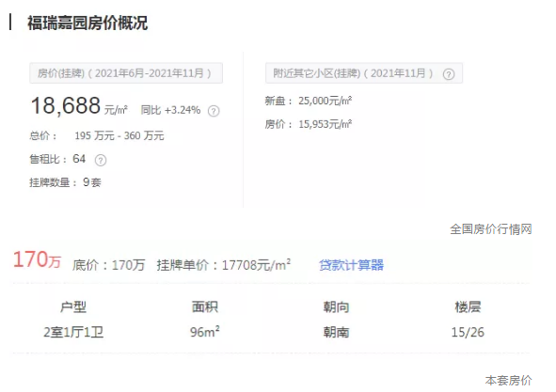Click help icon next to 同比 +3.24%
Screen dimensions: 556x392
pos(214,111)
